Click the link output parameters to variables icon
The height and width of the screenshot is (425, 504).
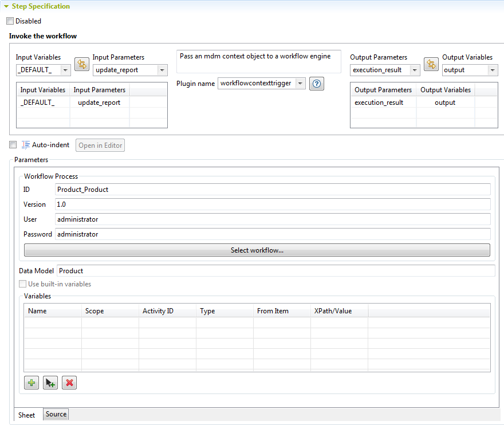point(431,64)
